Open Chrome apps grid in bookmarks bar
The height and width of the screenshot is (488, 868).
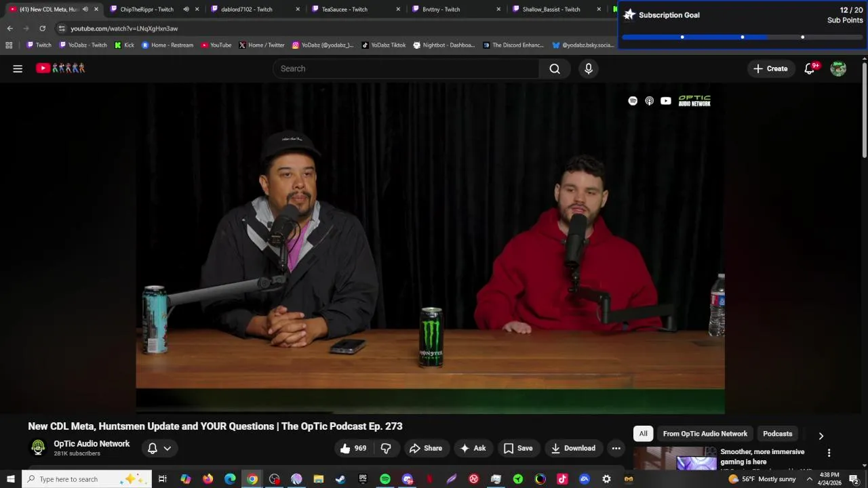9,45
